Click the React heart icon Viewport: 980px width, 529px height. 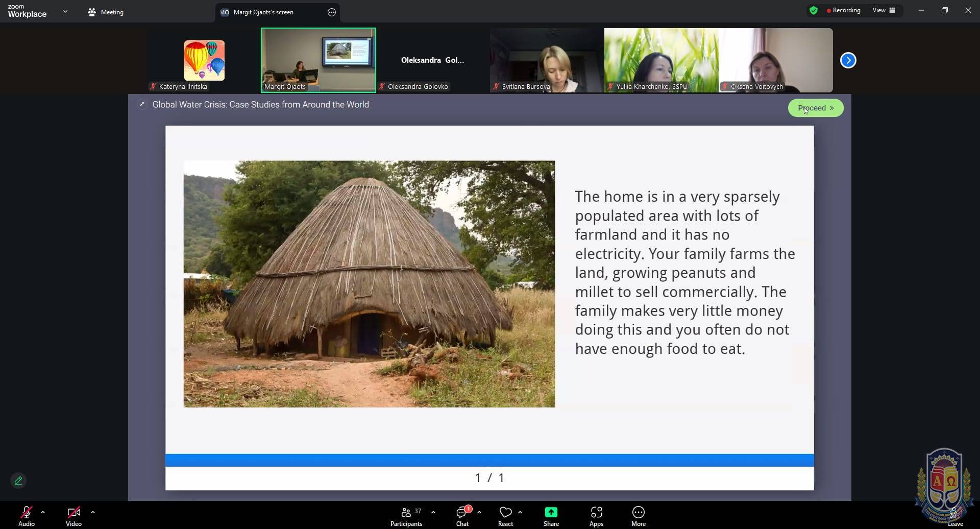pyautogui.click(x=505, y=513)
